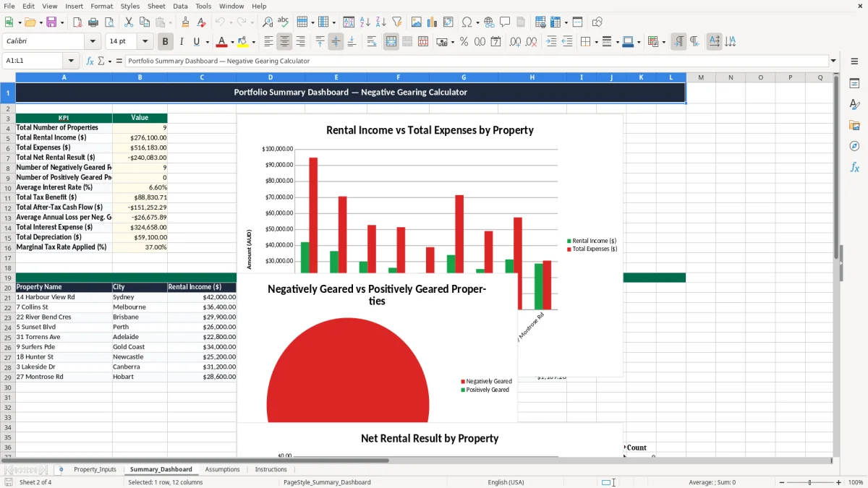Expand the formula bar arrow
868x488 pixels.
(x=833, y=61)
